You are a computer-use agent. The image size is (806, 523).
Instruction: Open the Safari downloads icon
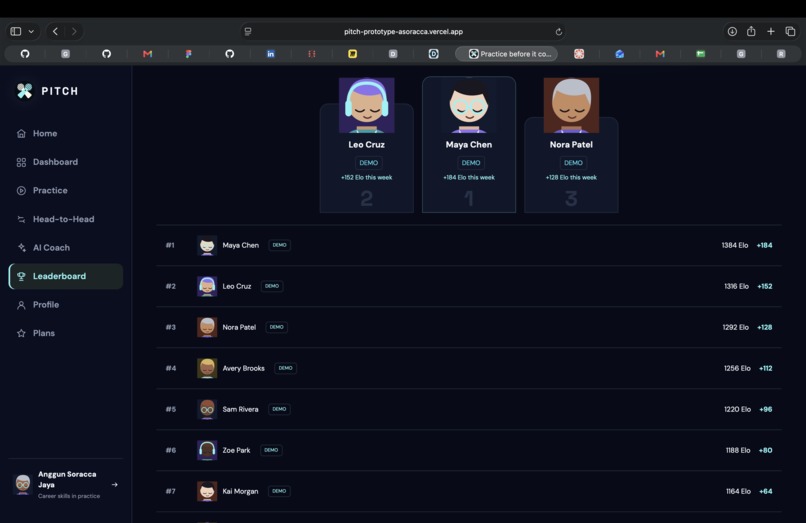[x=732, y=31]
